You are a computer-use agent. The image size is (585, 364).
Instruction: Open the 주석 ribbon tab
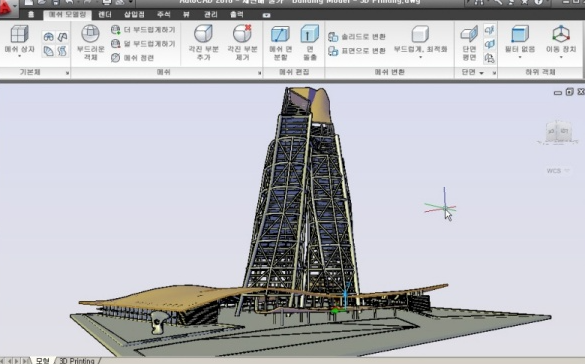(163, 15)
